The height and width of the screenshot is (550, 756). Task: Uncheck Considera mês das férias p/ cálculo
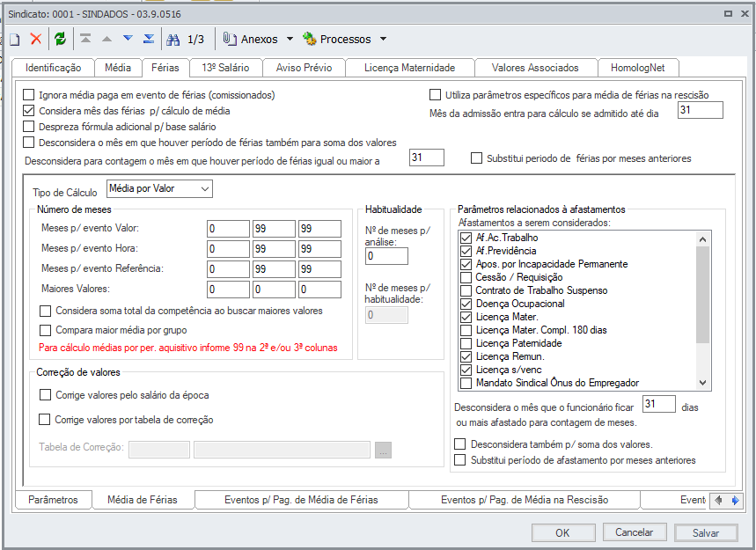click(x=29, y=111)
